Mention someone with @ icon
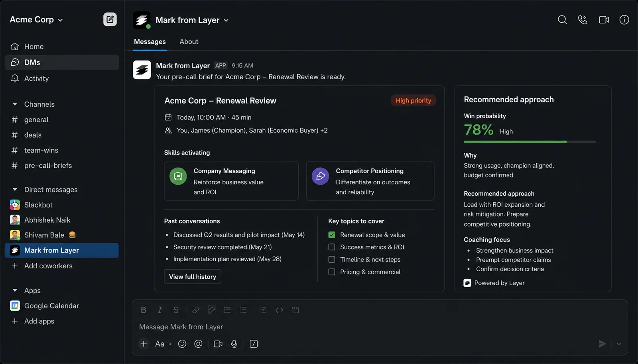The height and width of the screenshot is (364, 638). [x=198, y=344]
